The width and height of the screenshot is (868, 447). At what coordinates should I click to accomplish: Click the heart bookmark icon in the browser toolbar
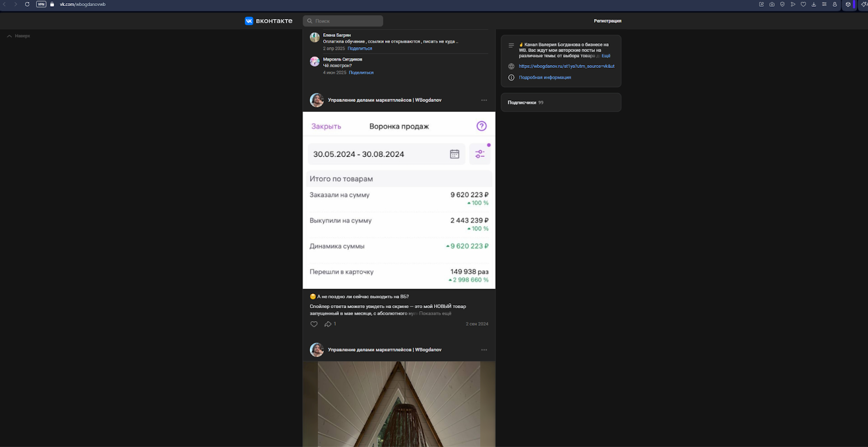click(x=803, y=4)
